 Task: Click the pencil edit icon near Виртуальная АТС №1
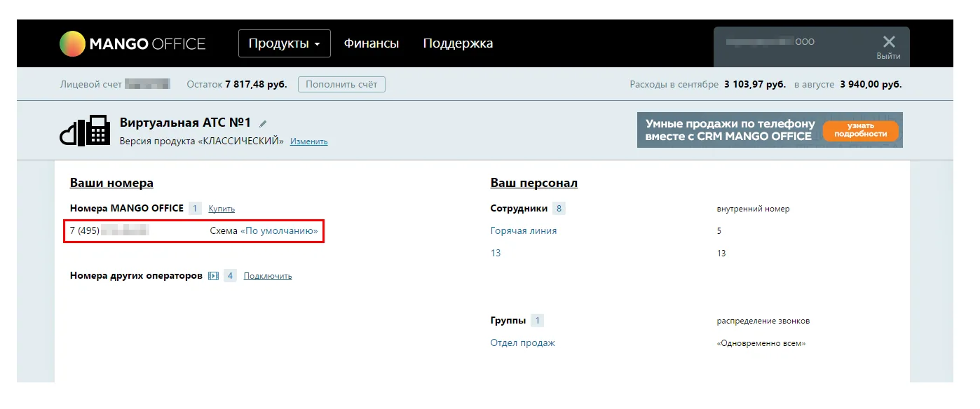[x=264, y=124]
